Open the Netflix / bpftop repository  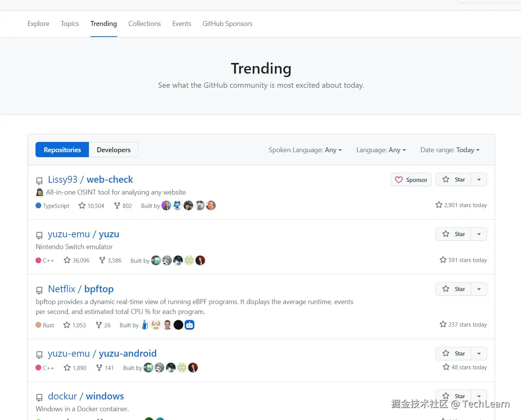(81, 289)
